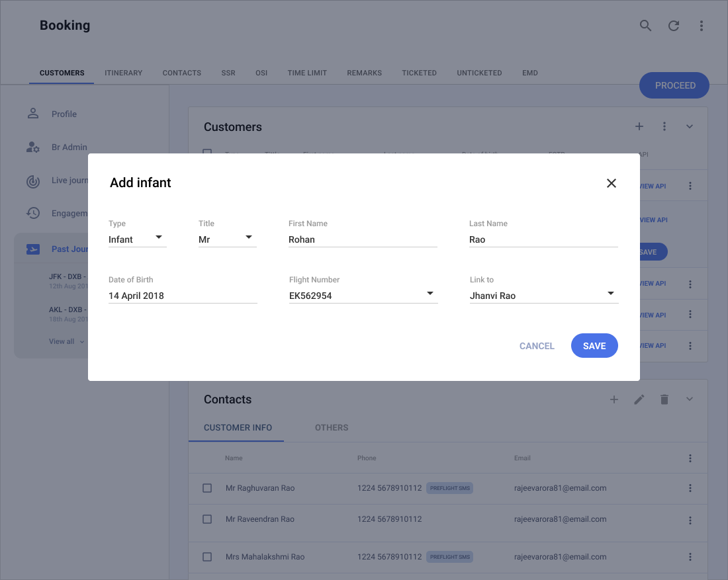Edit the Date of Birth field
728x580 pixels.
pyautogui.click(x=183, y=296)
